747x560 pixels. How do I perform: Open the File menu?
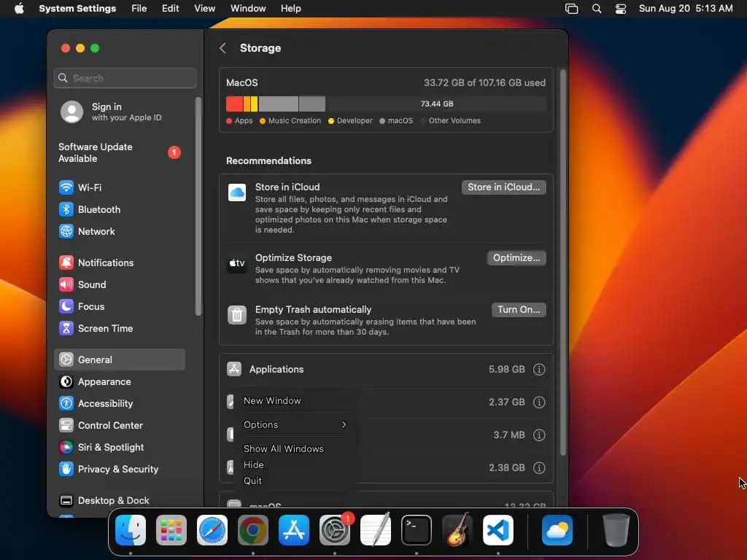point(139,9)
